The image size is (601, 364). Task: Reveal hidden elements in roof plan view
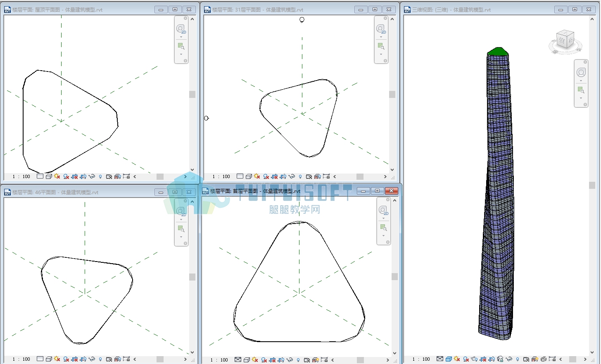100,176
